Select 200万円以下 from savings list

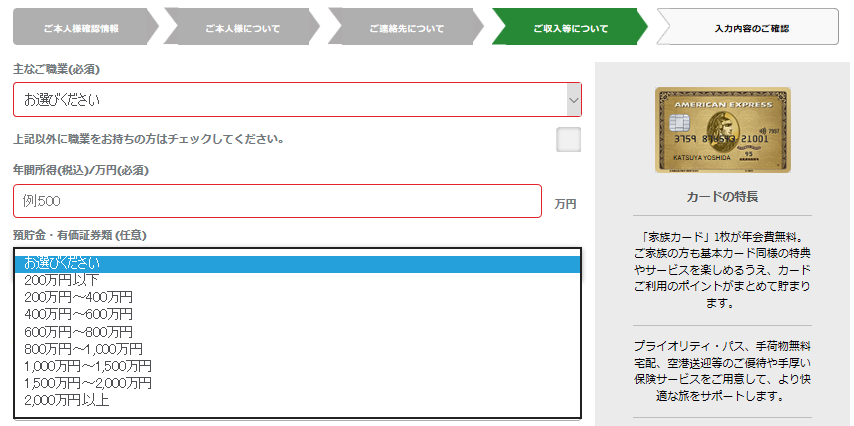tap(62, 280)
